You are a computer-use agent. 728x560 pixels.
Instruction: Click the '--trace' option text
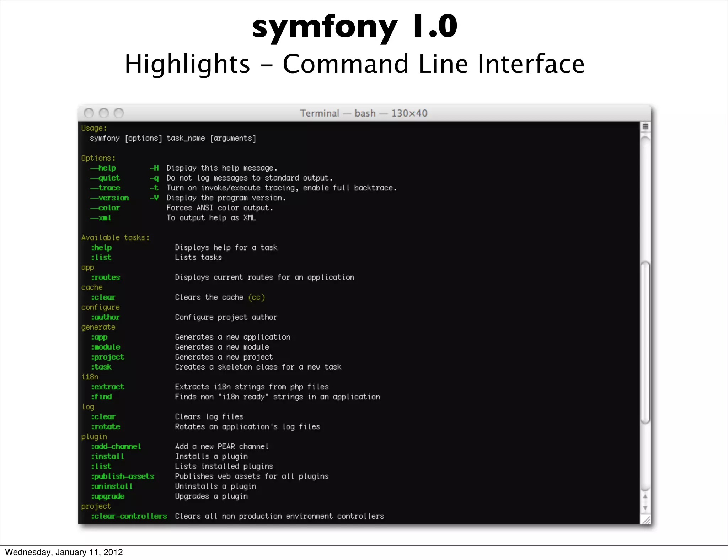tap(105, 188)
